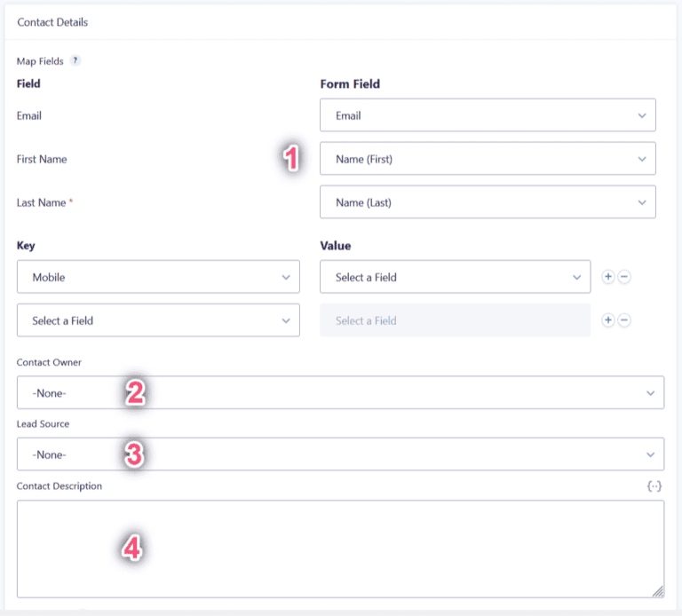This screenshot has height=616, width=682.
Task: Expand the Contact Owner dropdown
Action: click(341, 392)
